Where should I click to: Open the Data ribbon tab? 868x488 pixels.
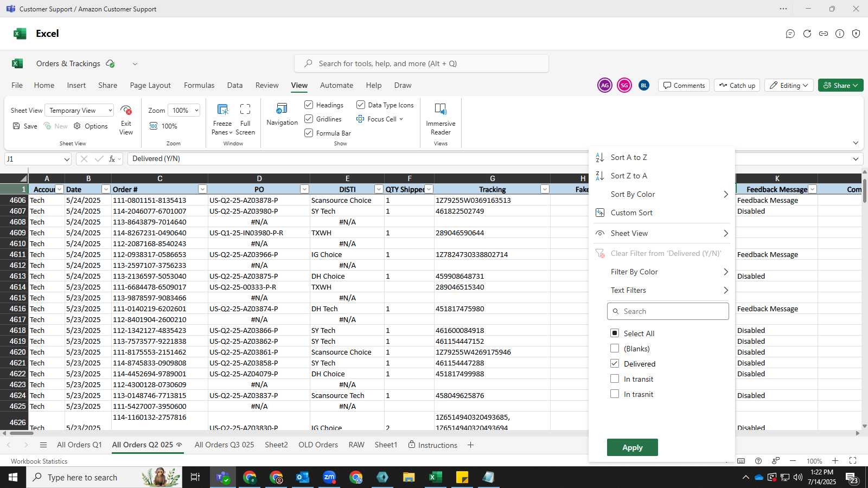coord(235,85)
